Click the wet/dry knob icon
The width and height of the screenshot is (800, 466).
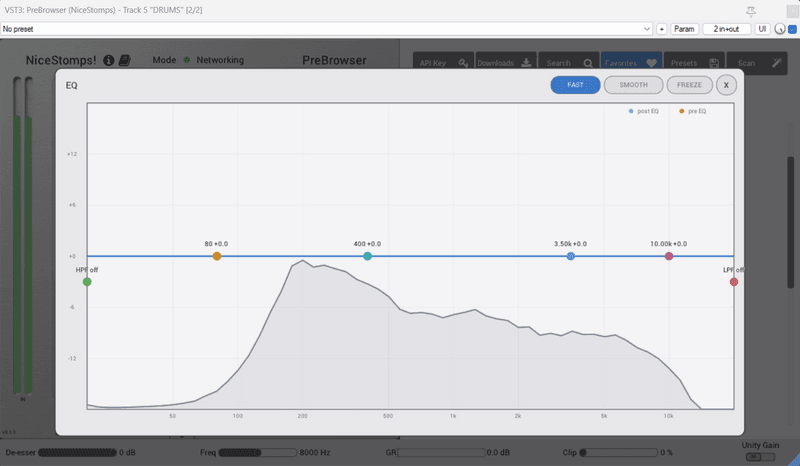(780, 29)
